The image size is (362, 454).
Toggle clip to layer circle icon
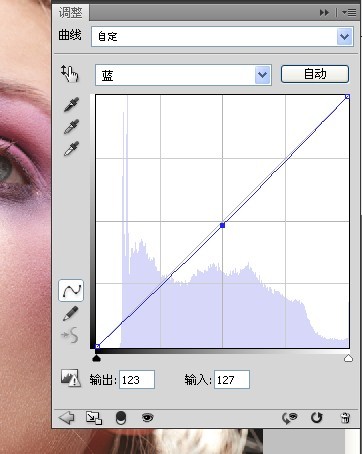pyautogui.click(x=121, y=418)
